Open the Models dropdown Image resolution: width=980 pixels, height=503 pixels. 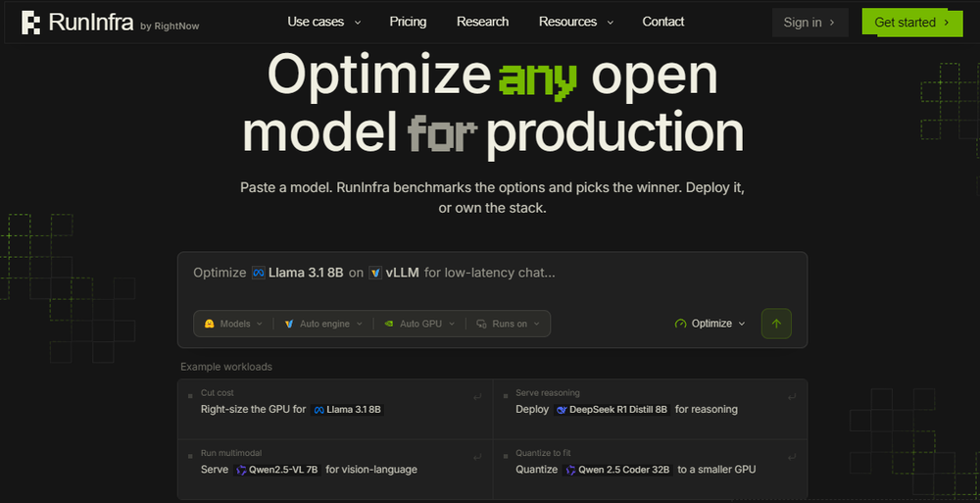click(233, 324)
